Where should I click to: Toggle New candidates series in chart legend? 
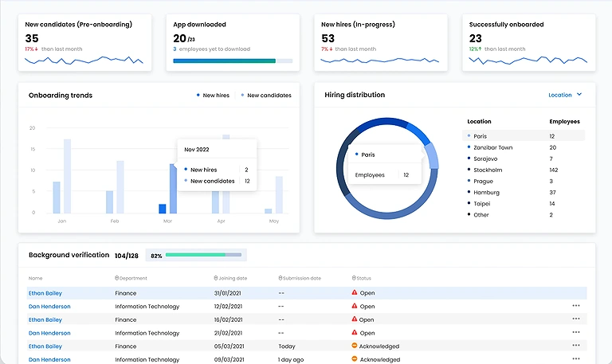point(266,96)
